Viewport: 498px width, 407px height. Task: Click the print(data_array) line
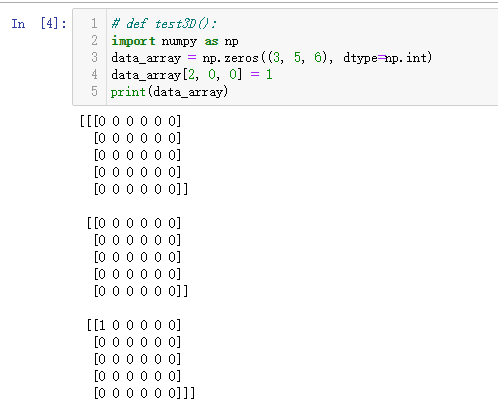(169, 92)
